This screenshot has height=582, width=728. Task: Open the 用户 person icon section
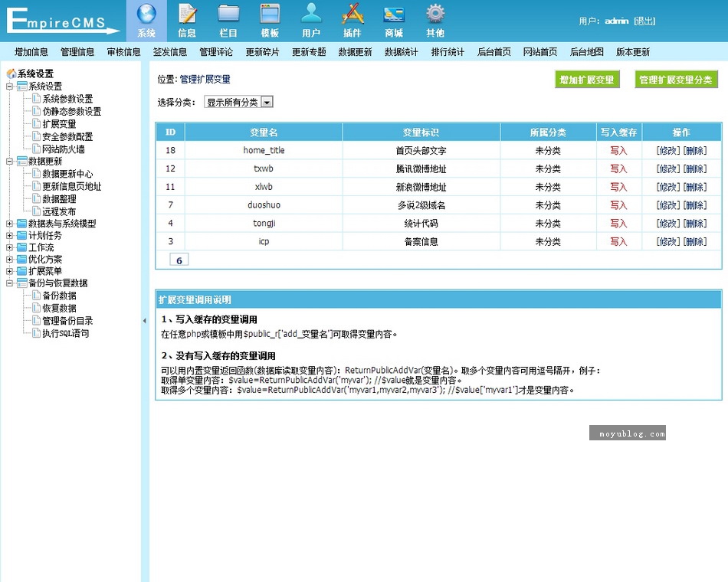[311, 21]
